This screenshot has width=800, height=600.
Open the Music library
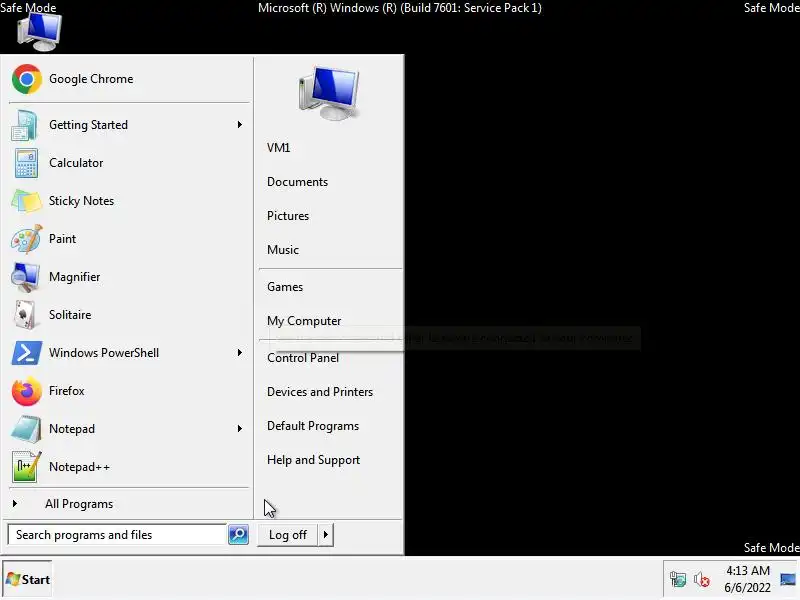click(x=283, y=250)
